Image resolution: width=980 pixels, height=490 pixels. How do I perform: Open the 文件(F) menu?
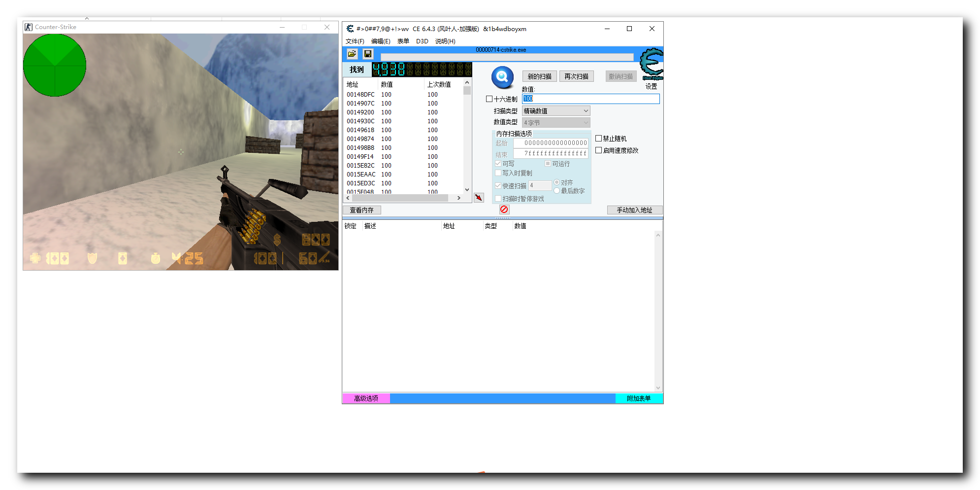355,41
